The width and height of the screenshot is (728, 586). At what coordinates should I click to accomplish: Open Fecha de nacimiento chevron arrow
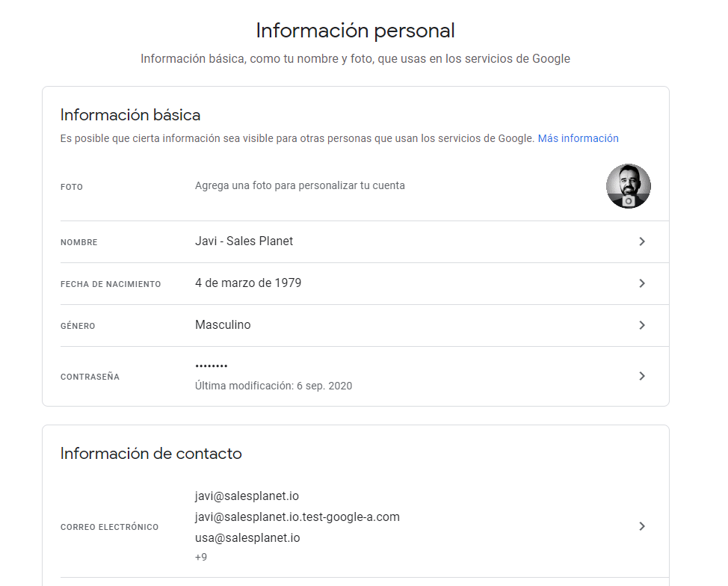(642, 283)
